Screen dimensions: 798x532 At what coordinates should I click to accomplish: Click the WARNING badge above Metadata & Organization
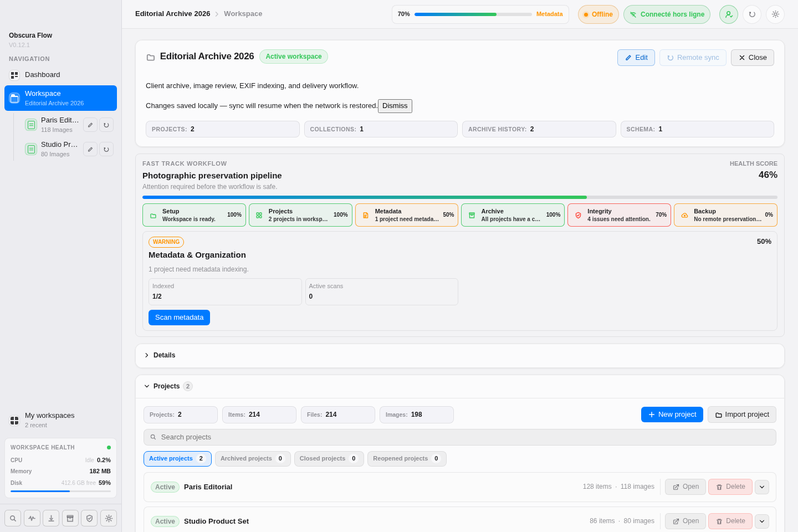click(166, 242)
